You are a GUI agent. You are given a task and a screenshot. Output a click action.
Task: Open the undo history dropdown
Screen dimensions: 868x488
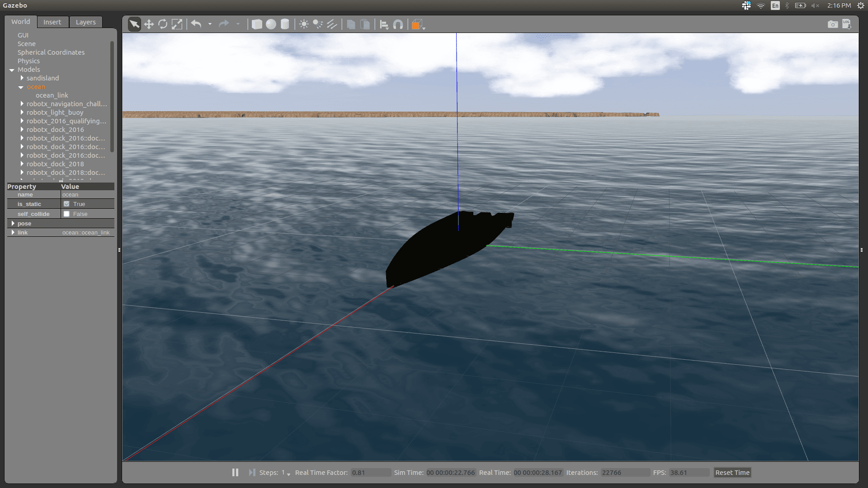pos(210,24)
